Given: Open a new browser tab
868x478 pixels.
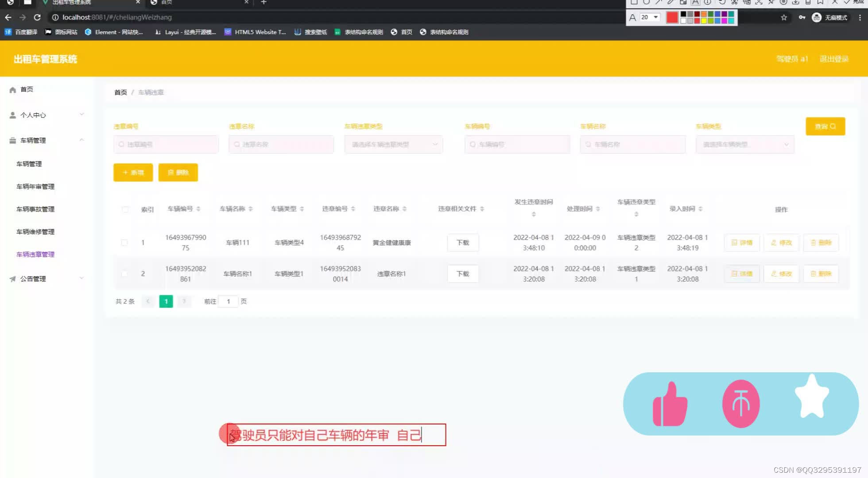Looking at the screenshot, I should click(263, 2).
